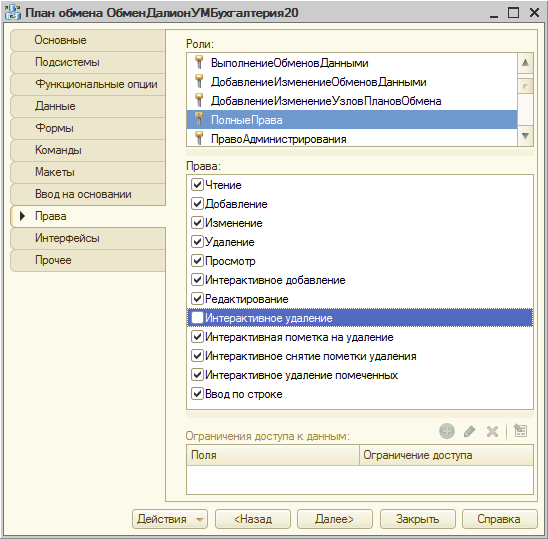This screenshot has height=539, width=548.
Task: Select key icon of ПравоАдминистрирования role
Action: [199, 138]
